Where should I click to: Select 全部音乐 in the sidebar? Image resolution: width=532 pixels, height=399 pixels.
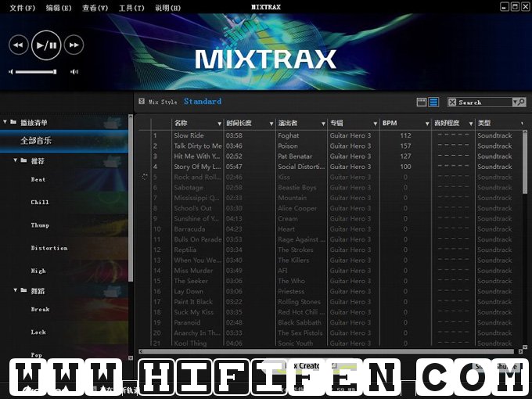coord(64,141)
